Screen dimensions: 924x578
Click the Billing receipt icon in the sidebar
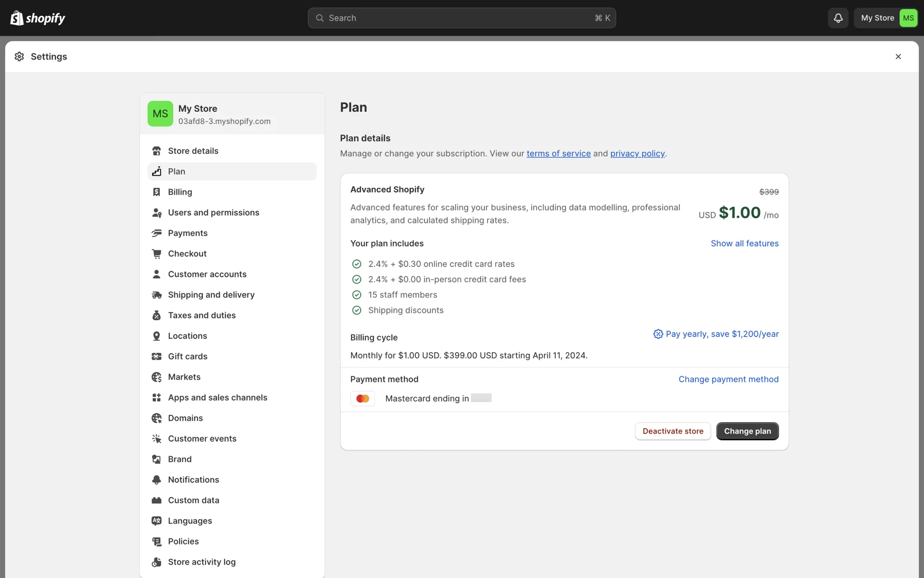click(x=156, y=192)
